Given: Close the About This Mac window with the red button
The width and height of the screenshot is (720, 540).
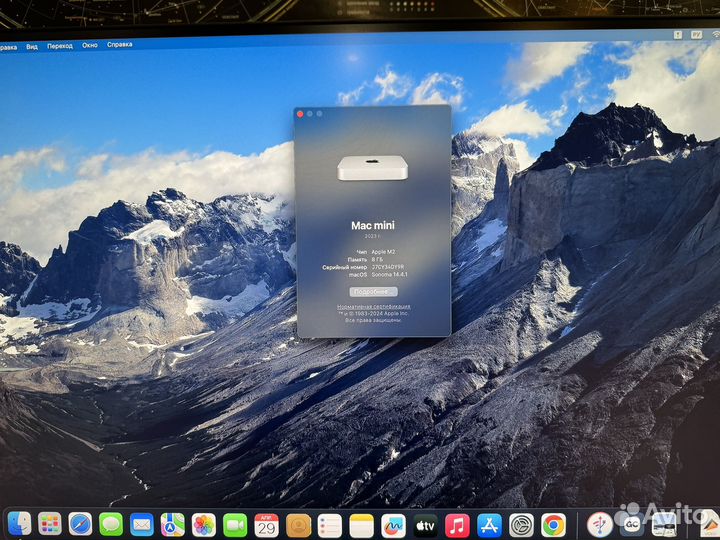Looking at the screenshot, I should click(x=300, y=114).
